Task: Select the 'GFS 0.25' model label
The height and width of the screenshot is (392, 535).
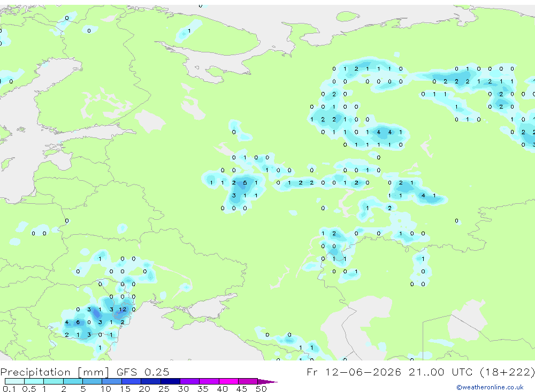Action: point(143,372)
